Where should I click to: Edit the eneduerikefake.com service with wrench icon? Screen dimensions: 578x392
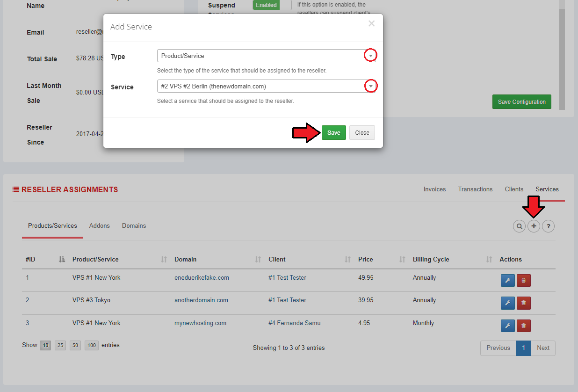click(x=508, y=280)
